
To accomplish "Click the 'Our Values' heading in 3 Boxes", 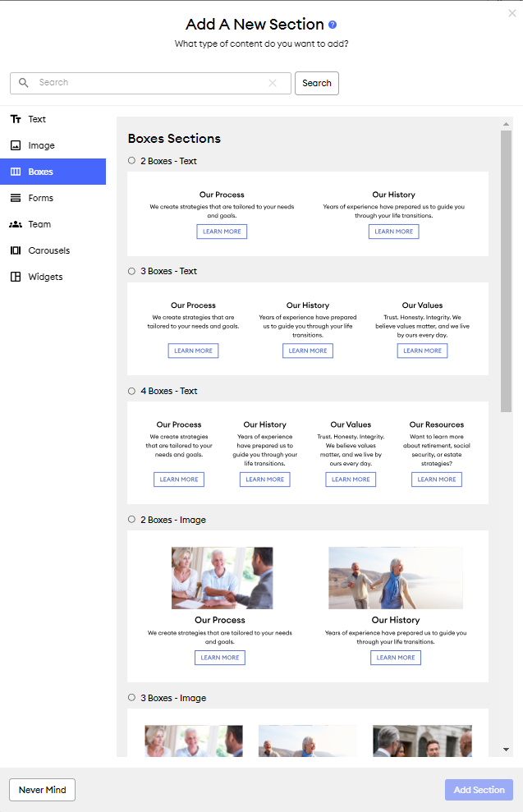I will point(422,305).
